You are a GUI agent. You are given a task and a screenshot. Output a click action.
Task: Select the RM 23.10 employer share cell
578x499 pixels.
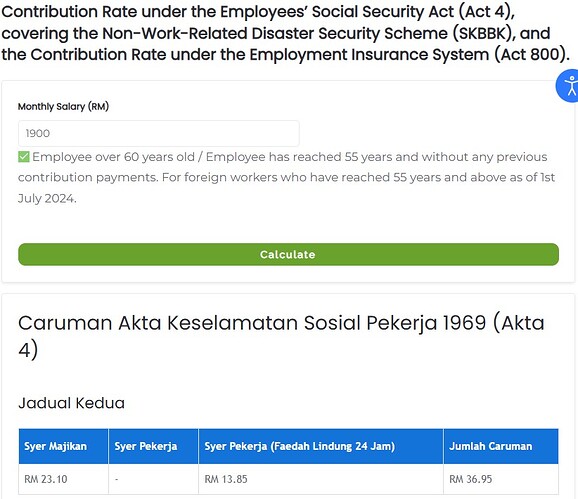(x=63, y=479)
